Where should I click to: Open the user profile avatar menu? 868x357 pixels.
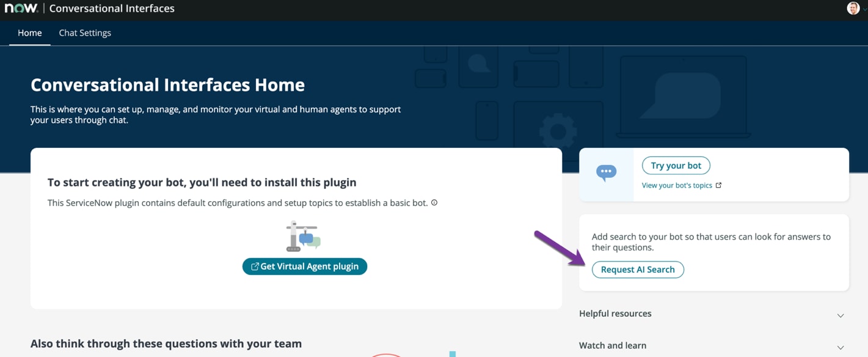[853, 8]
